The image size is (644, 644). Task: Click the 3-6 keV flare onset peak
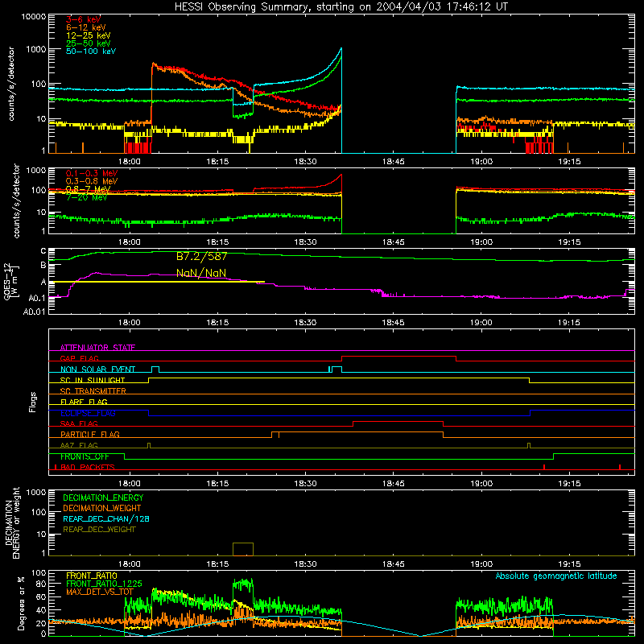(153, 64)
